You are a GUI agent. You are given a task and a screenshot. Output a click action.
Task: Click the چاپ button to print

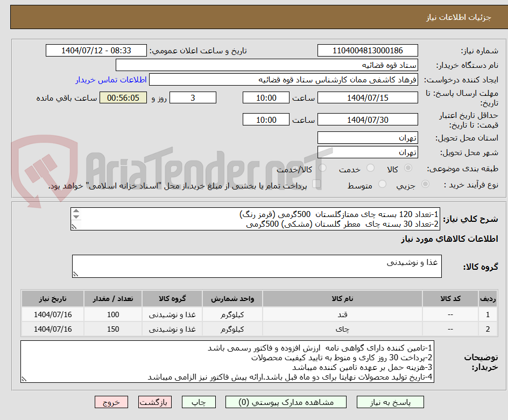click(199, 402)
